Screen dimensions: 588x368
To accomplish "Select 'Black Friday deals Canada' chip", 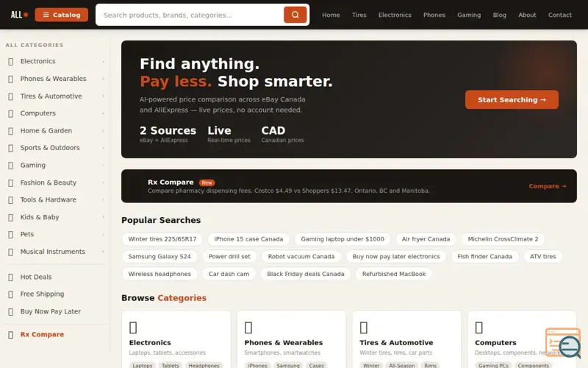I will click(x=305, y=274).
